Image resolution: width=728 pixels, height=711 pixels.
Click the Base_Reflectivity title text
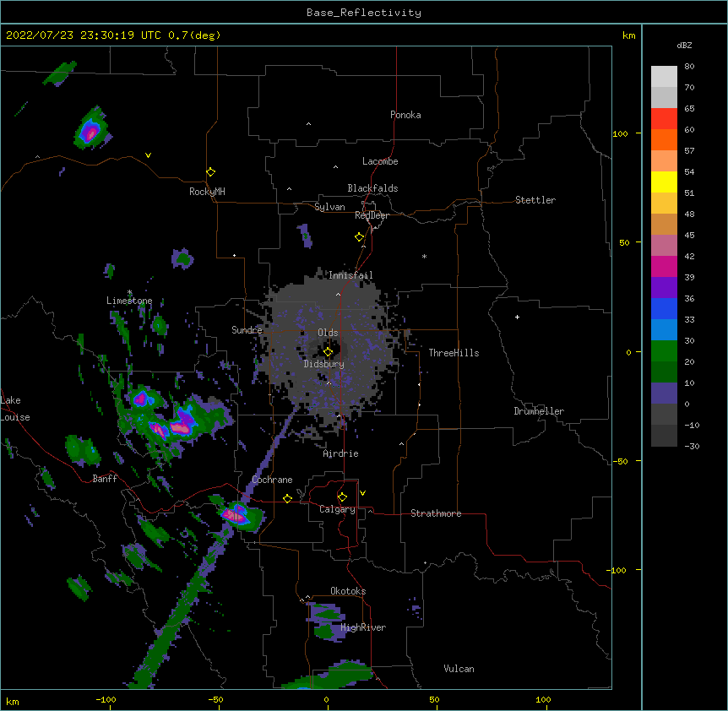(364, 13)
